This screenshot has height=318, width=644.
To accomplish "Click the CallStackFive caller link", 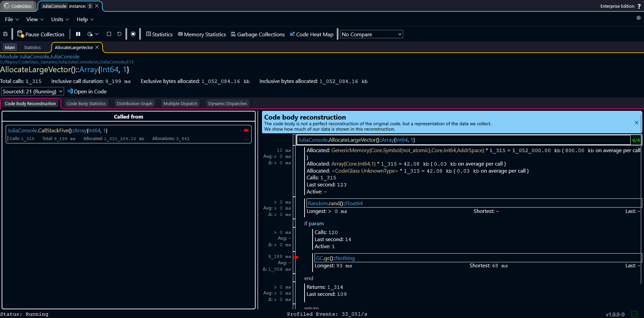I will click(57, 131).
